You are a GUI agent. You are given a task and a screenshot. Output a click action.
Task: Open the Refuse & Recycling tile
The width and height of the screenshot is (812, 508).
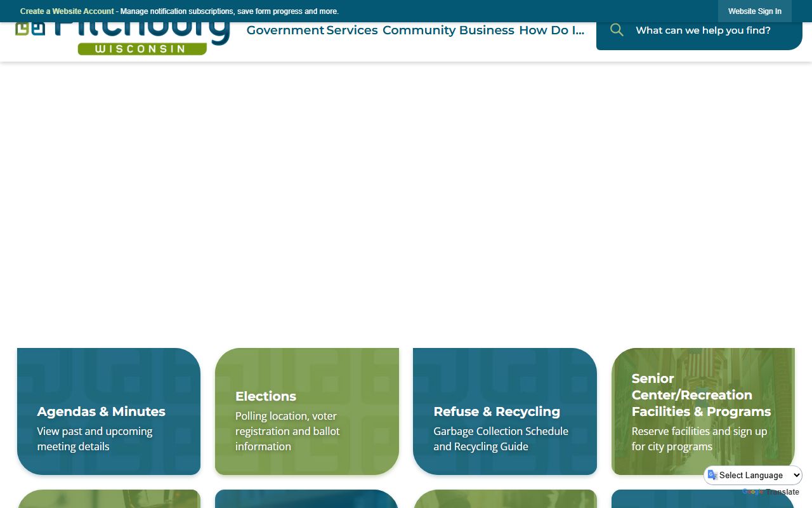505,411
